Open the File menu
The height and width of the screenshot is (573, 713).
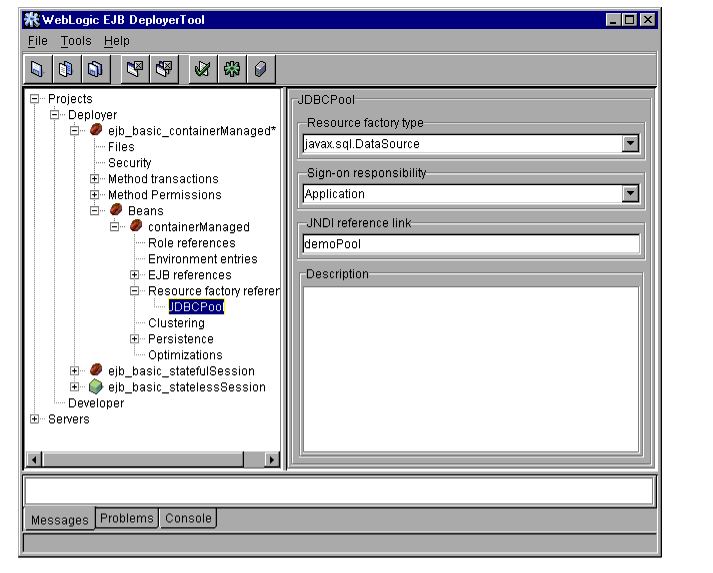click(x=37, y=41)
